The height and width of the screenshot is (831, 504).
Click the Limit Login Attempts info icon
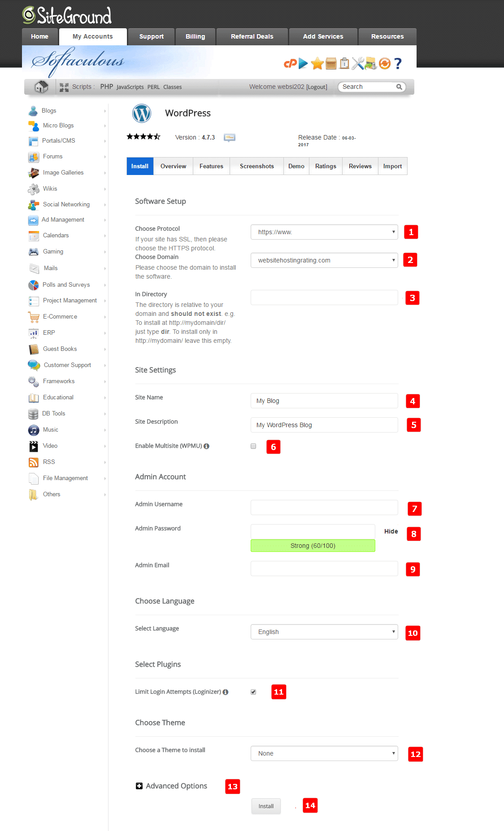point(226,692)
